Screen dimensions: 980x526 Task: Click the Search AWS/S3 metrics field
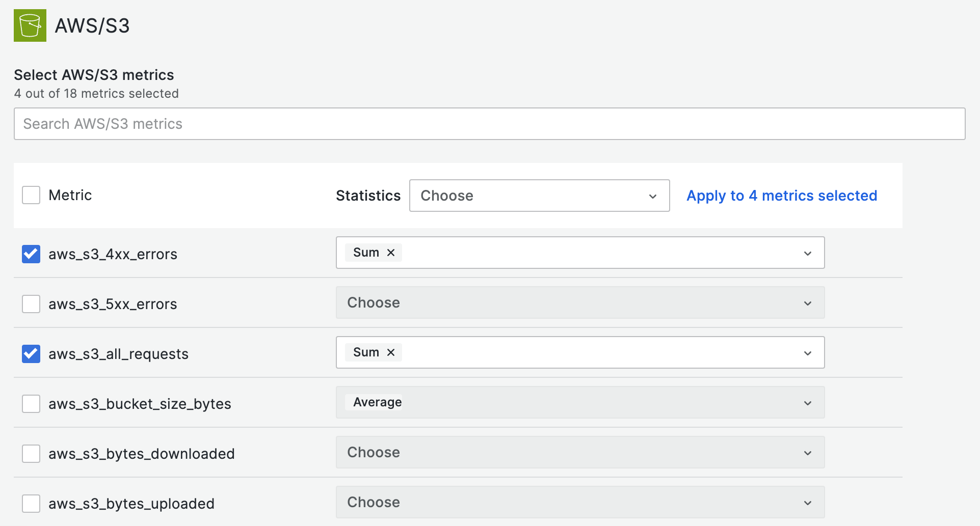pos(489,123)
